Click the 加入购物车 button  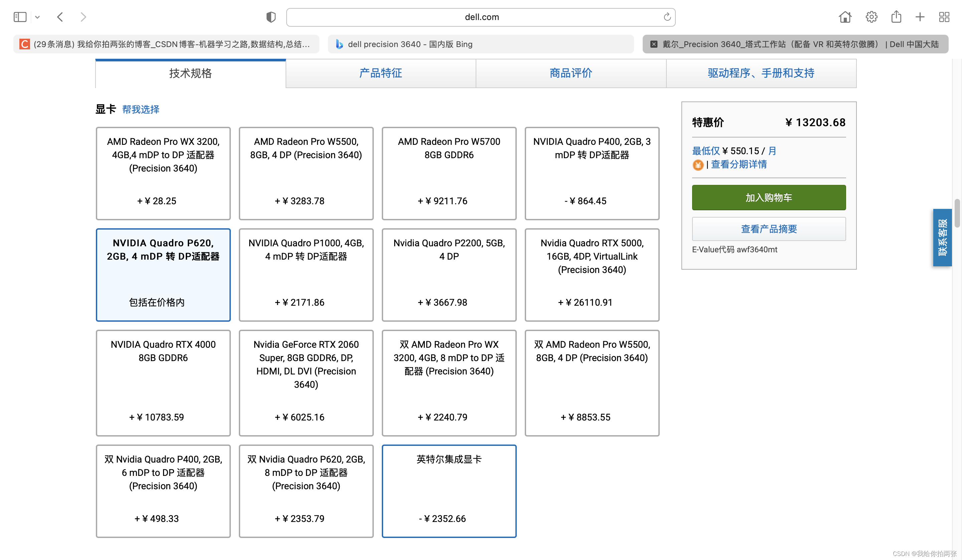(x=769, y=198)
